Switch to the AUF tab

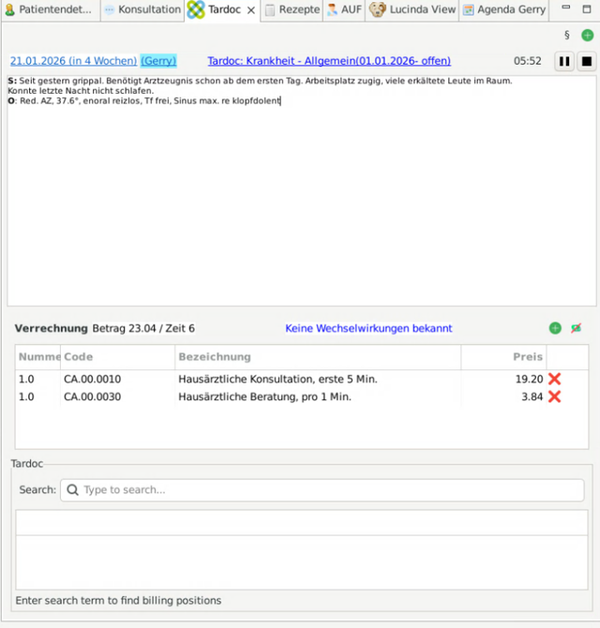[344, 10]
